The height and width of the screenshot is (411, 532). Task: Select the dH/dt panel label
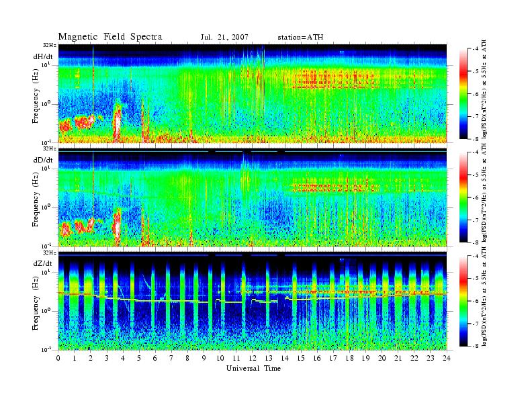[43, 56]
